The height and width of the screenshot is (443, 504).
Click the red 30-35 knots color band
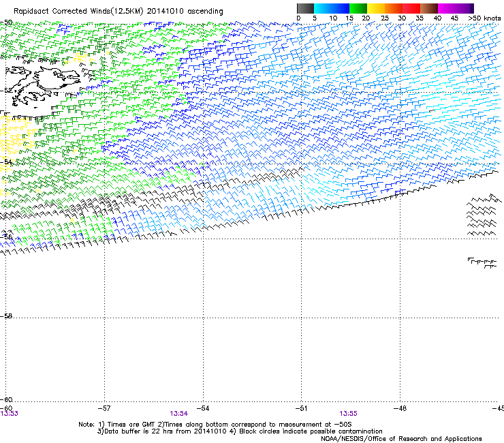click(x=411, y=8)
